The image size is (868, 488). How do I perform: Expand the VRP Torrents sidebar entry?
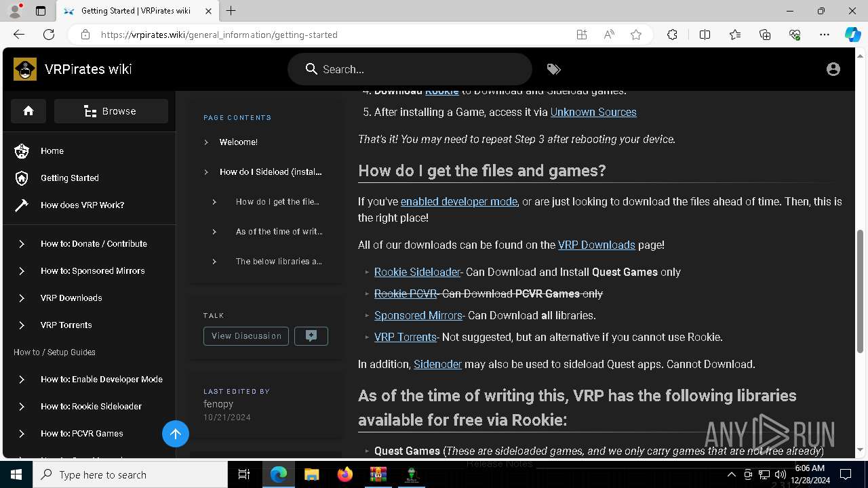pos(88,325)
